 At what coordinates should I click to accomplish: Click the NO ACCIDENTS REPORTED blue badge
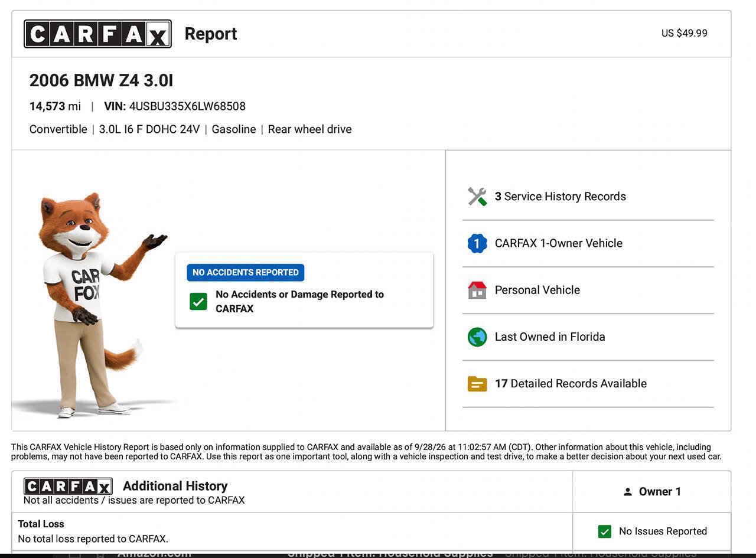coord(246,272)
